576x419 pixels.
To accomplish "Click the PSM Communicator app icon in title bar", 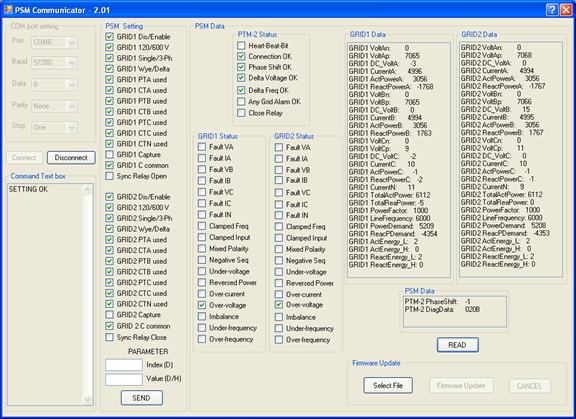I will (x=8, y=10).
